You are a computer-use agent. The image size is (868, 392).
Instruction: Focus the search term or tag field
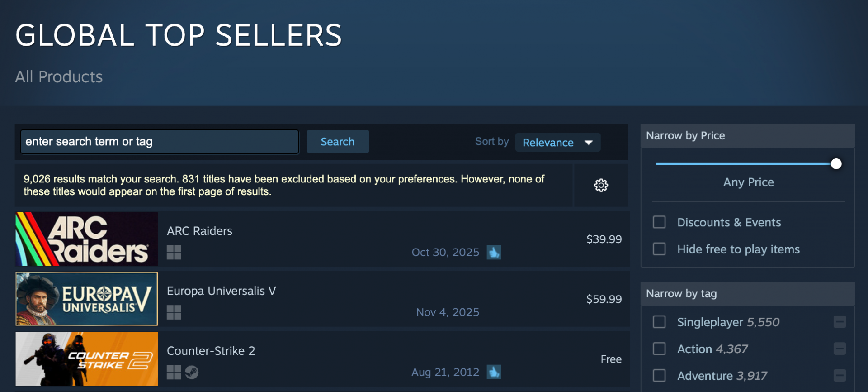[x=159, y=142]
